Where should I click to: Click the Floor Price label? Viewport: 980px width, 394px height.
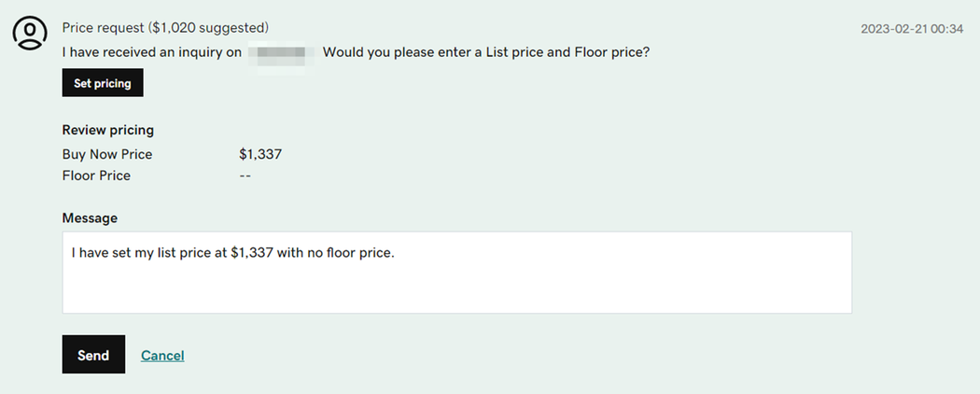pos(96,176)
